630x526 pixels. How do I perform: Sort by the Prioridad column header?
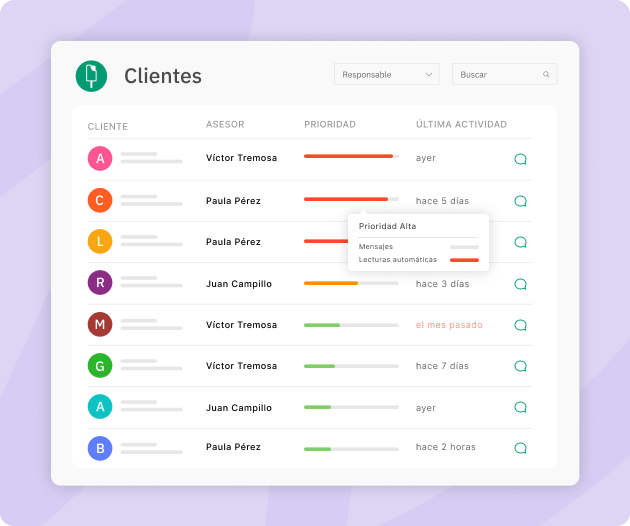click(329, 125)
